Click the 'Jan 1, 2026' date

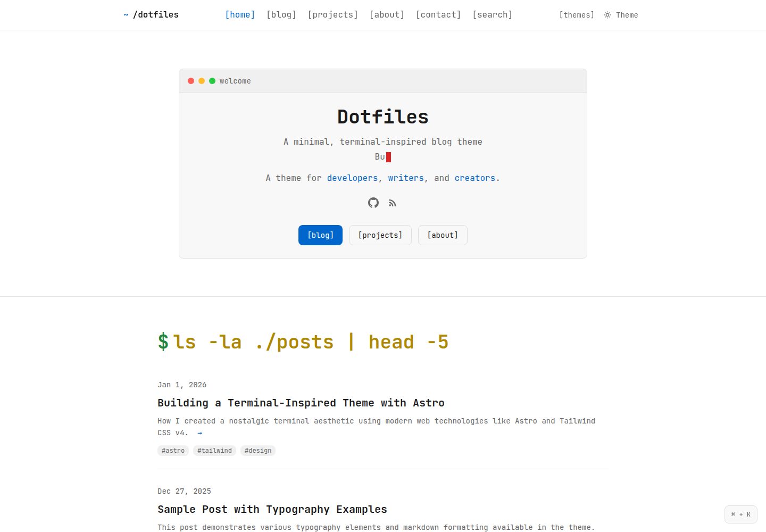(182, 385)
